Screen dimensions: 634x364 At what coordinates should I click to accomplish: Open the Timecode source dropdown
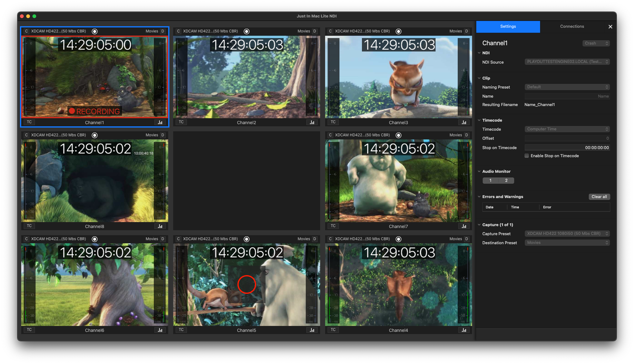point(567,129)
